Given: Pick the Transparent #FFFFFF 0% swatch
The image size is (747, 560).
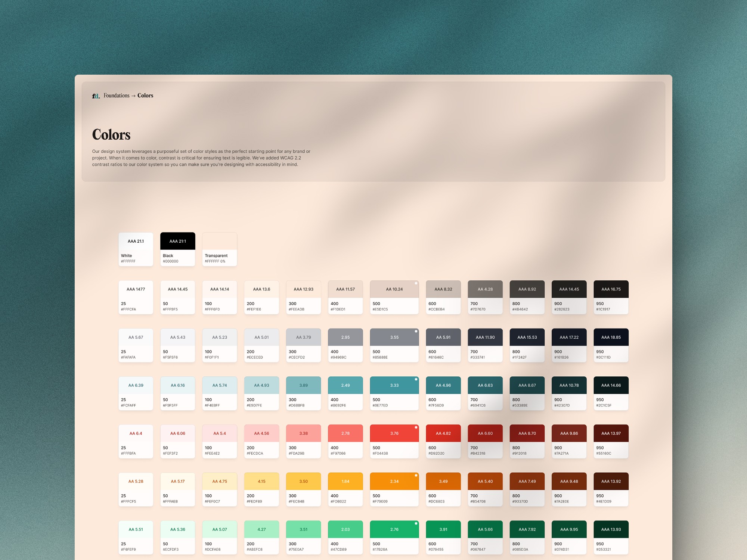Looking at the screenshot, I should point(219,249).
